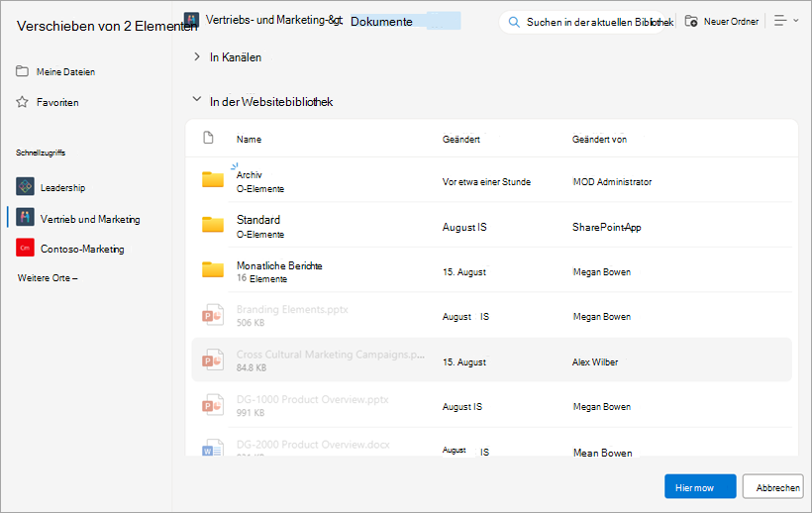Open the Monatliche Berichte folder name
Screen dimensions: 812x513
[x=279, y=265]
